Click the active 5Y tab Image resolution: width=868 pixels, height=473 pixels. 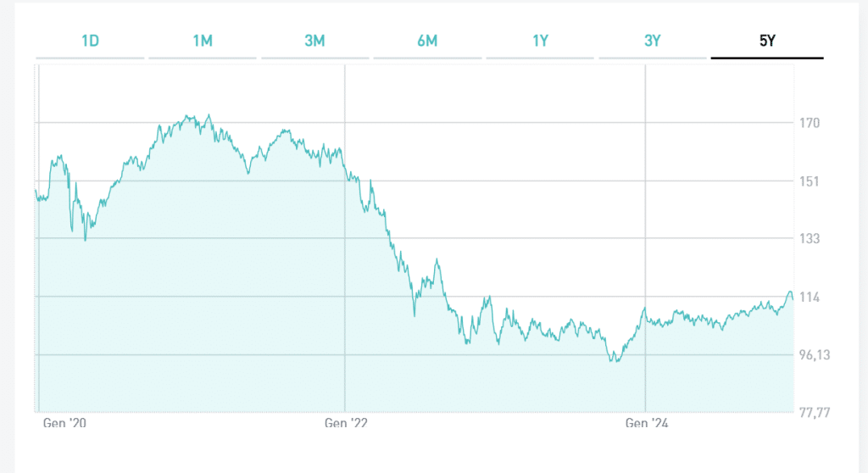(766, 40)
